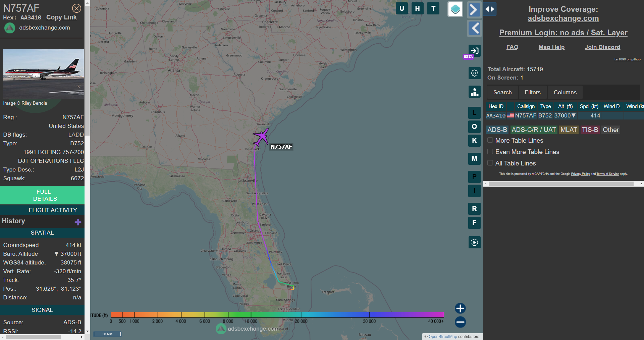
Task: Toggle the H map button
Action: [x=417, y=8]
